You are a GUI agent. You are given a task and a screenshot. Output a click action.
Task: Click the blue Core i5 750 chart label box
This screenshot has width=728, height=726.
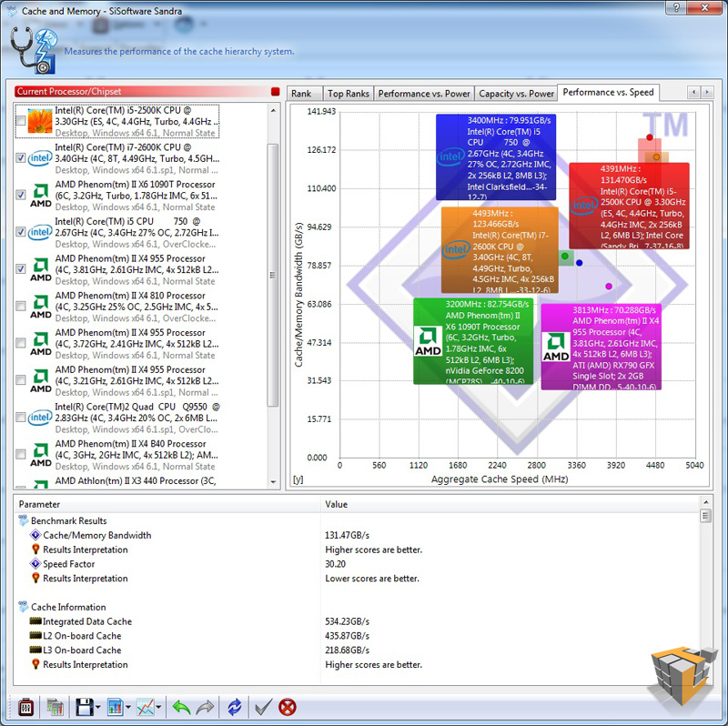496,157
